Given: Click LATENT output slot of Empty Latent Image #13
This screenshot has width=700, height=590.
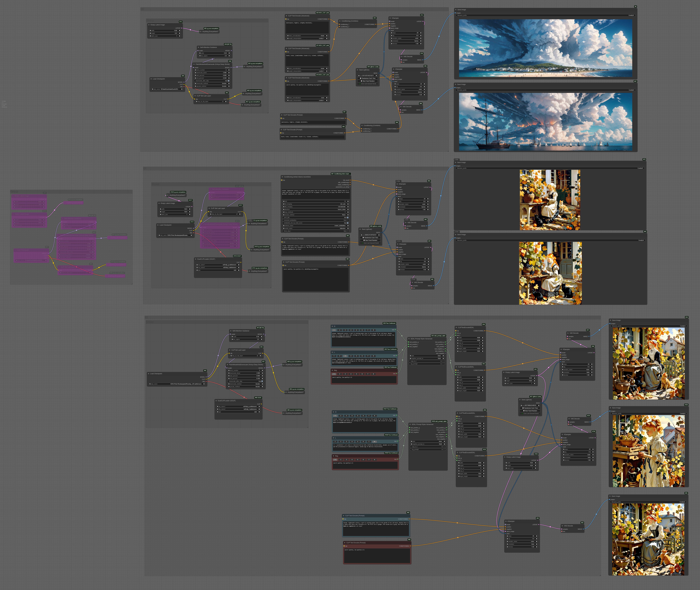Looking at the screenshot, I should click(x=182, y=28).
